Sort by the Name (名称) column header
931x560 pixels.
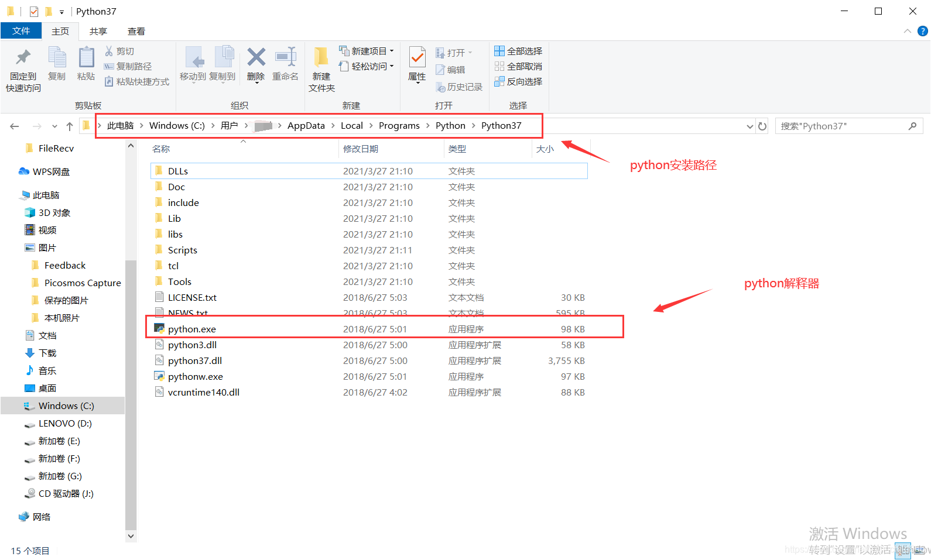(161, 149)
